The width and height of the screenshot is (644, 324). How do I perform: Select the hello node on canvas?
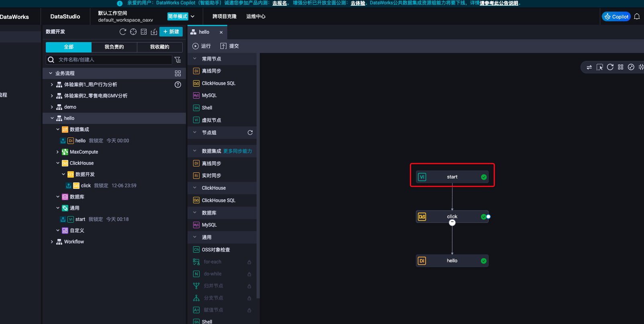pos(452,261)
